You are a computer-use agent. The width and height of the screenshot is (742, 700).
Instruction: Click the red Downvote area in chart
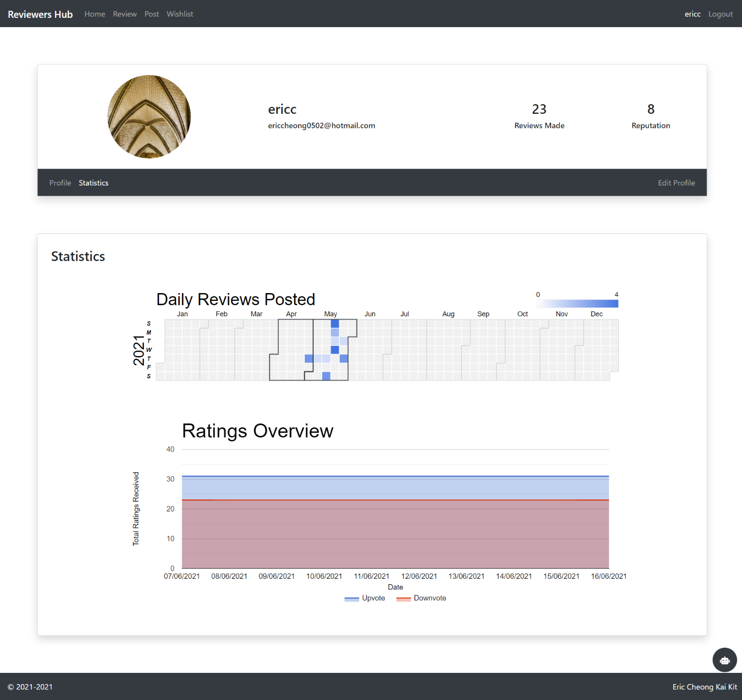395,534
